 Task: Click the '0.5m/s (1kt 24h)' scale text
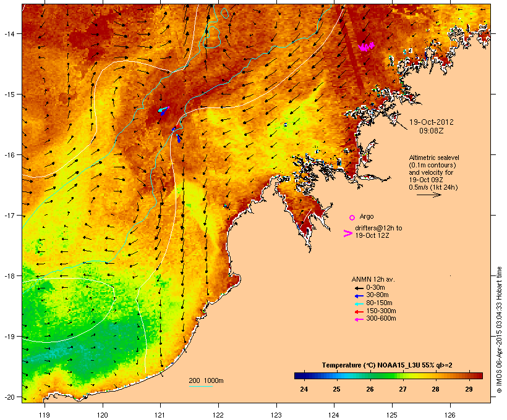click(x=433, y=187)
